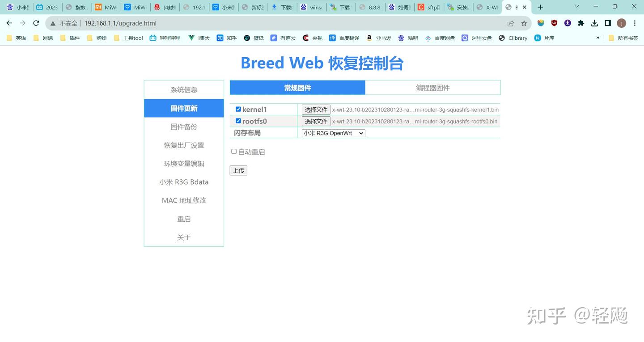Open the uBlock Origin extension
The width and height of the screenshot is (644, 342).
(554, 23)
